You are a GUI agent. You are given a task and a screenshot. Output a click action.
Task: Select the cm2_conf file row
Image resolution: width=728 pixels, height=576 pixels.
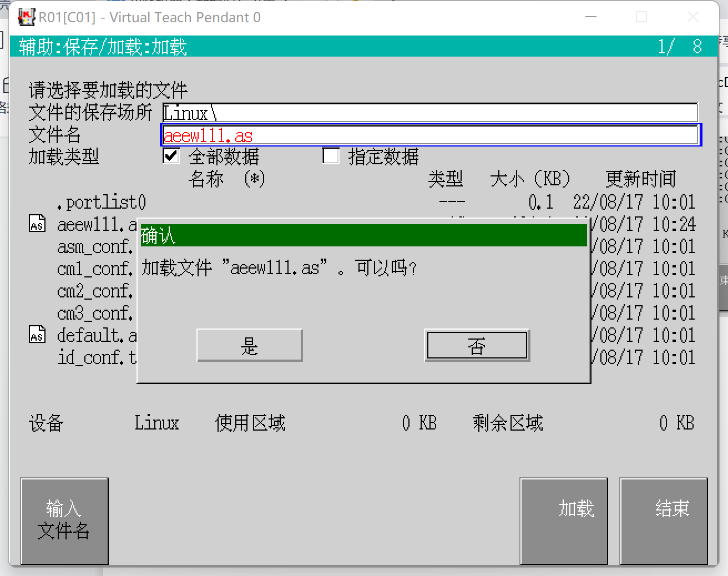[95, 291]
